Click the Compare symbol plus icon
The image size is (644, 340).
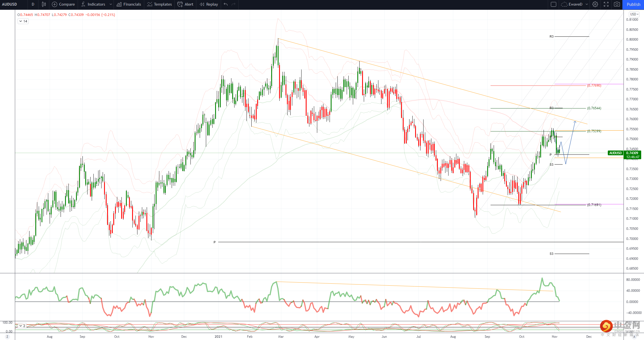55,4
